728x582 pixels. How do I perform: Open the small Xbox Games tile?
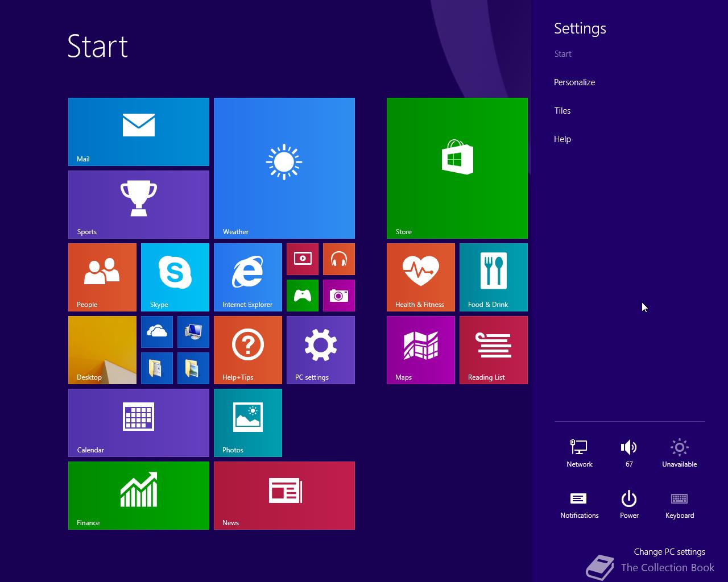(303, 296)
